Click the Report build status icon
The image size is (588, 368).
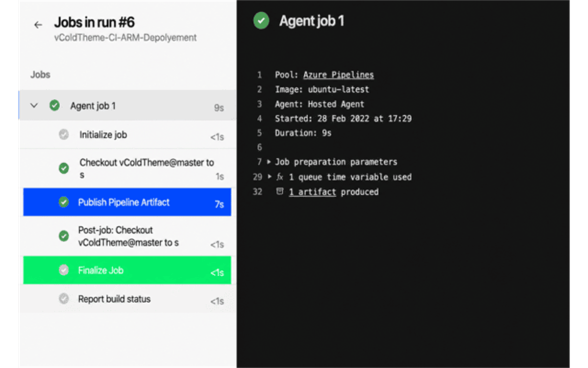point(64,298)
